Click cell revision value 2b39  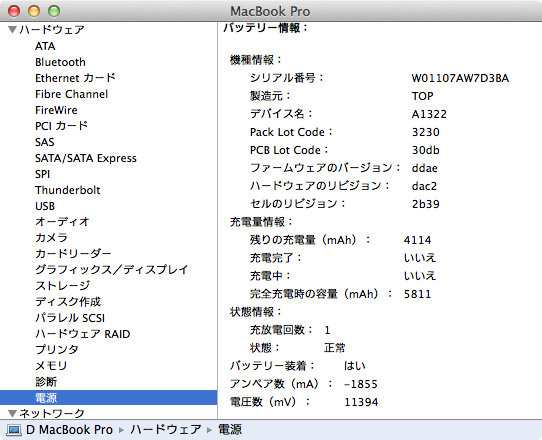click(x=426, y=204)
